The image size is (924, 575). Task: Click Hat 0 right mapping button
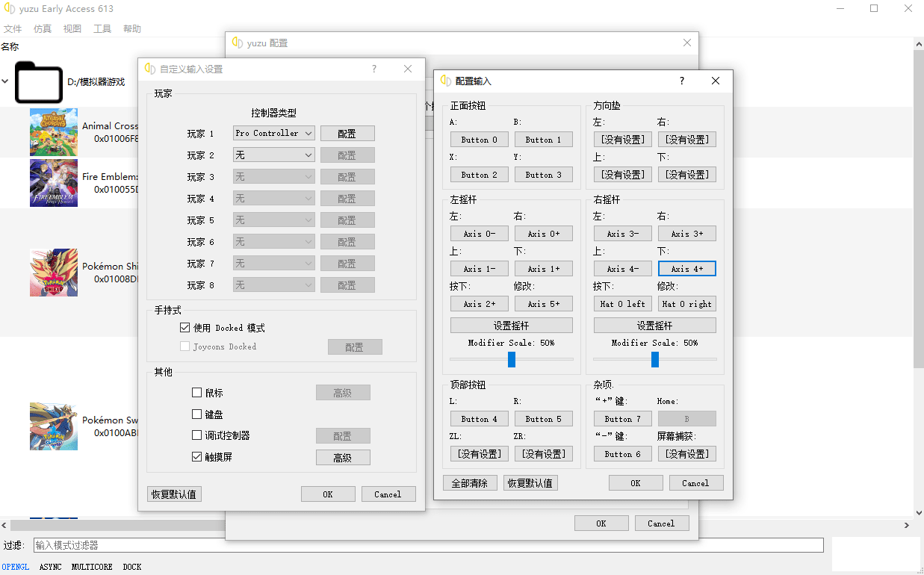click(687, 304)
